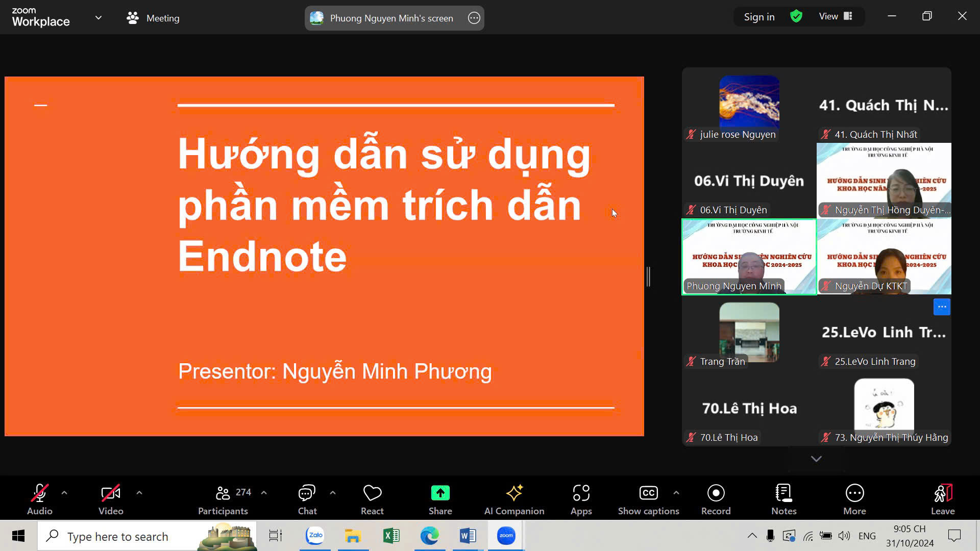
Task: Open Microsoft Edge from the taskbar
Action: click(x=430, y=536)
